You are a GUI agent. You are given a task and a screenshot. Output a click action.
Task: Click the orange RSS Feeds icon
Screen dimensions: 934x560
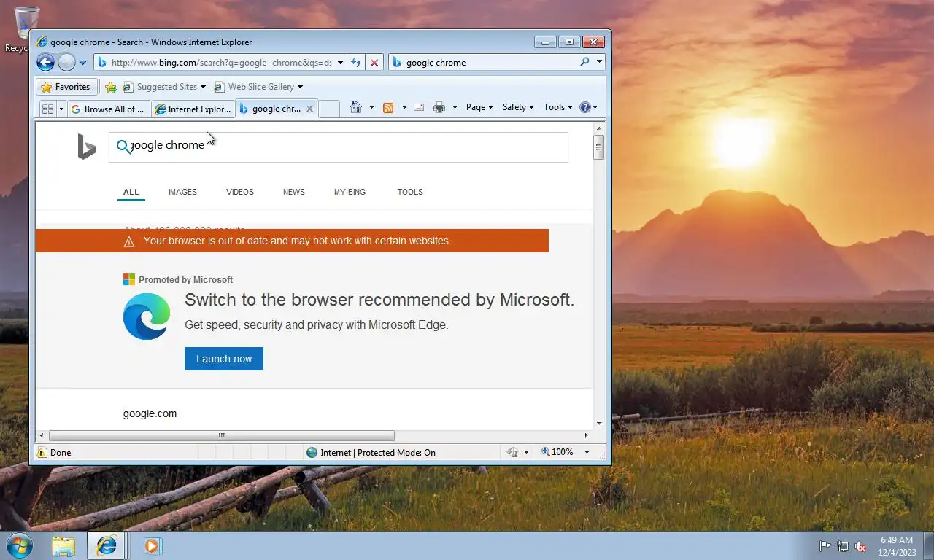[x=388, y=107]
